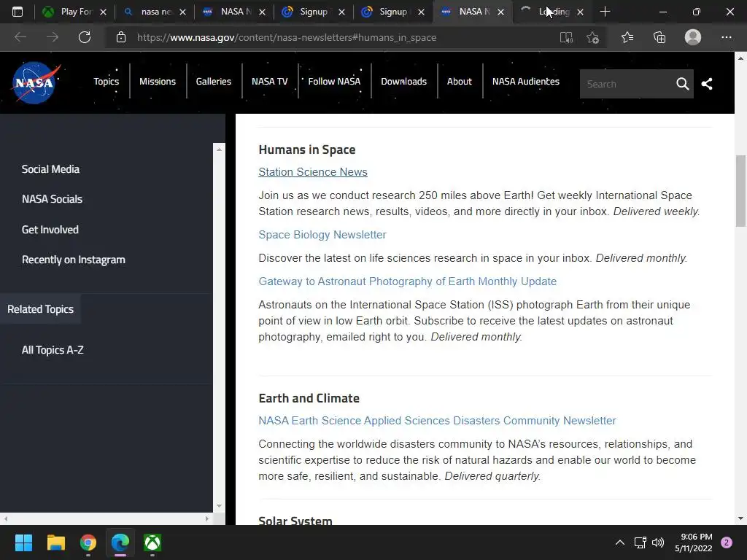This screenshot has width=747, height=560.
Task: Open the Collections icon
Action: pos(659,37)
